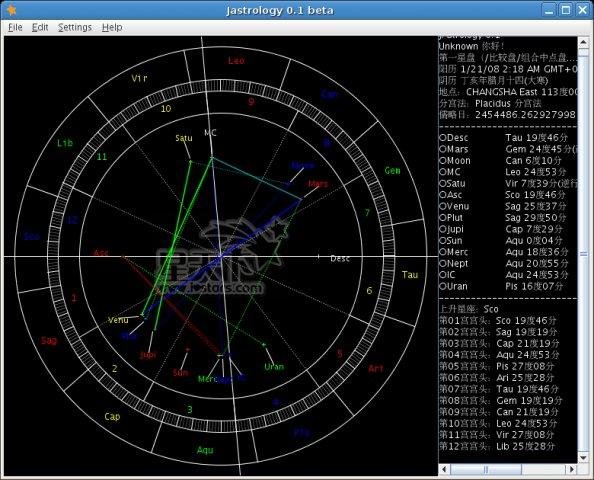Viewport: 594px width, 480px height.
Task: Select the MC Leo 24度53分 row
Action: tap(502, 172)
